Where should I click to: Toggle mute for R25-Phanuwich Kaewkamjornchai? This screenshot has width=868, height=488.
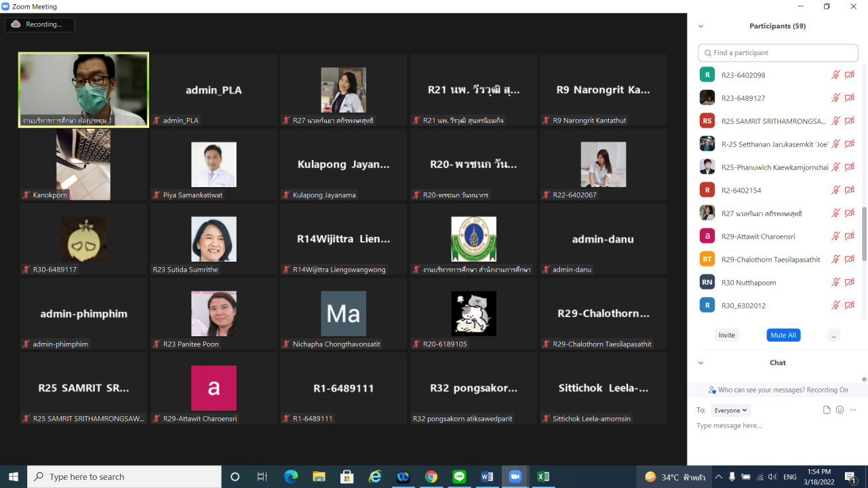pos(835,167)
